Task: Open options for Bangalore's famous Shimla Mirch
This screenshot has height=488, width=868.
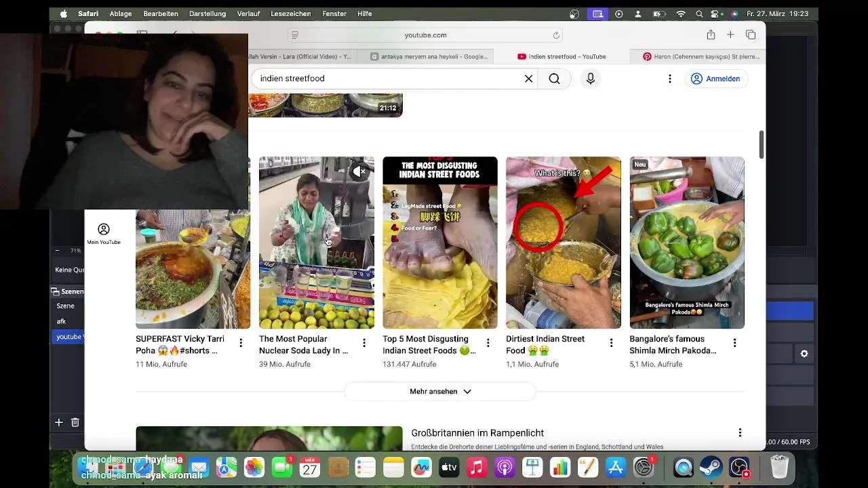Action: tap(734, 343)
